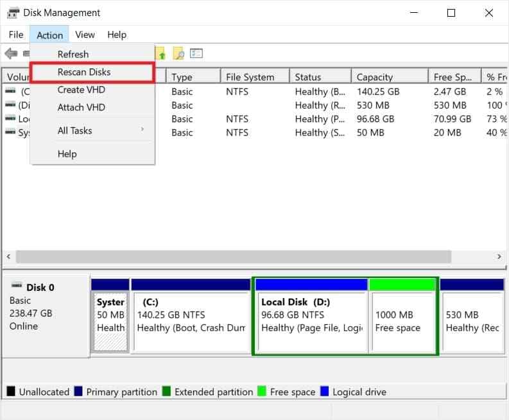
Task: Click the Healthy (P... status cell
Action: [320, 119]
